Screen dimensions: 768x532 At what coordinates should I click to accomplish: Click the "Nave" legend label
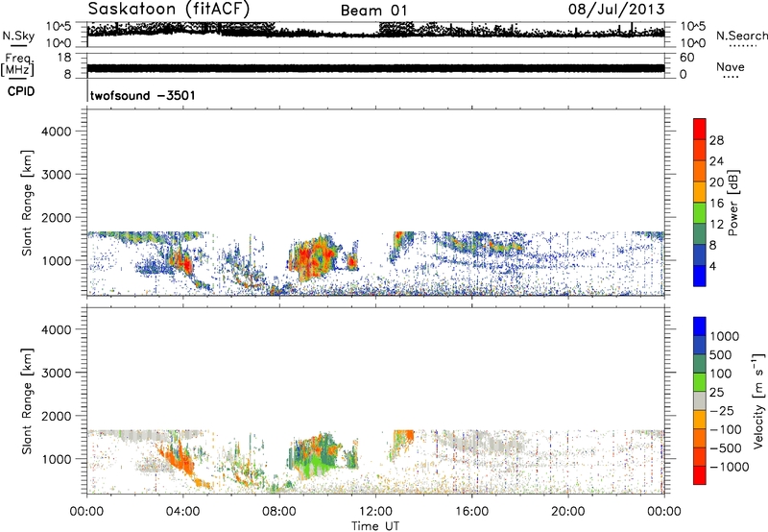(x=731, y=66)
